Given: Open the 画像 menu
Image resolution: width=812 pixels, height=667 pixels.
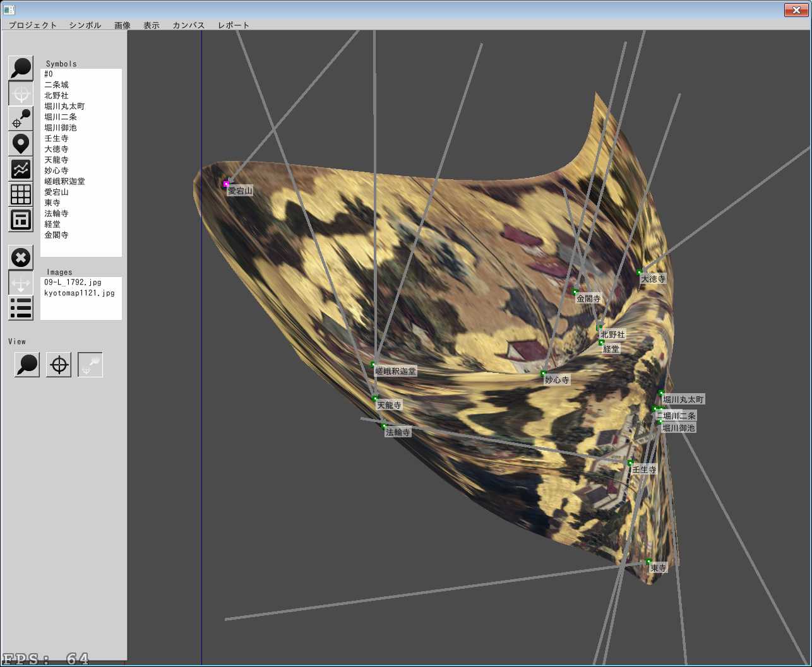Looking at the screenshot, I should click(122, 25).
